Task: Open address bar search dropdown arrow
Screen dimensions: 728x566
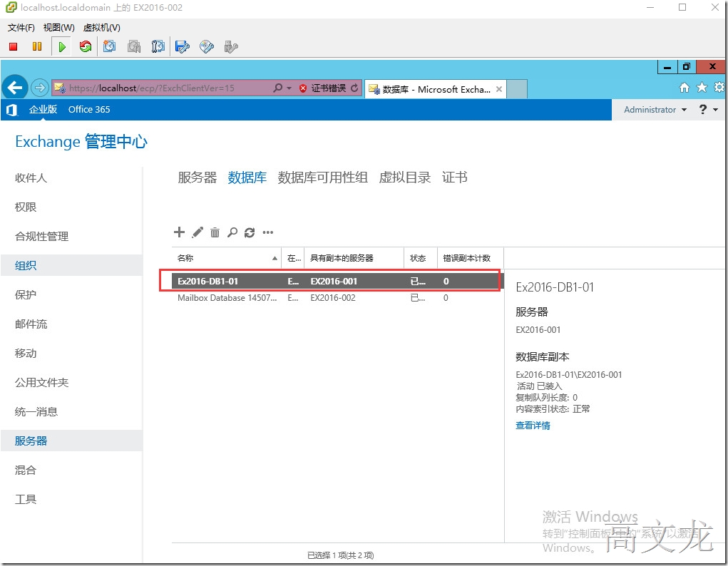Action: coord(289,88)
